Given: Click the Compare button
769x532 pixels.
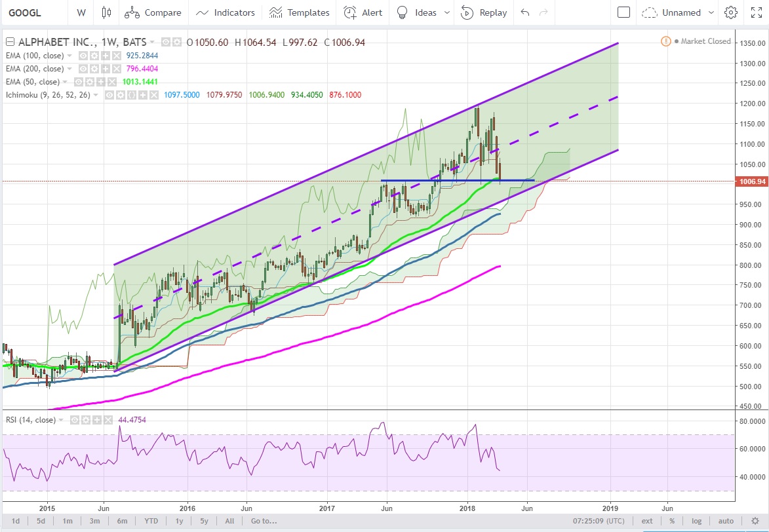Looking at the screenshot, I should point(154,12).
